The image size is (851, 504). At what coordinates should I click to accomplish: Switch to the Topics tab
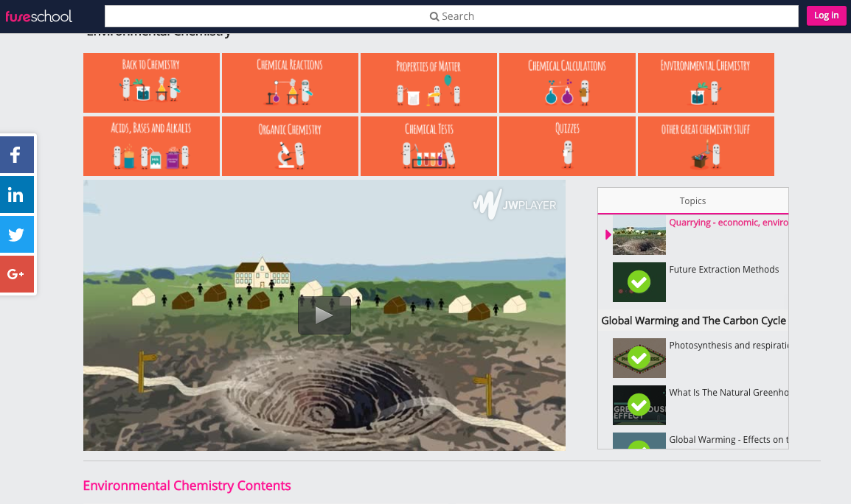[692, 200]
